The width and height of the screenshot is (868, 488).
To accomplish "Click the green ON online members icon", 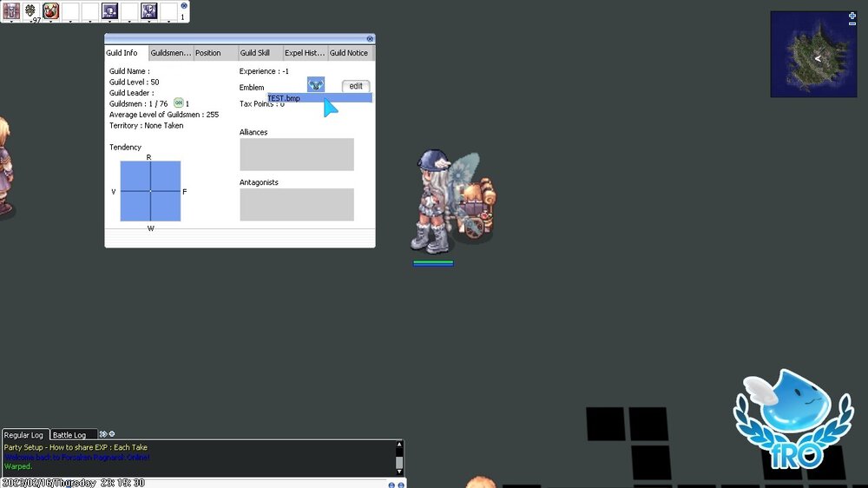I will (x=178, y=103).
